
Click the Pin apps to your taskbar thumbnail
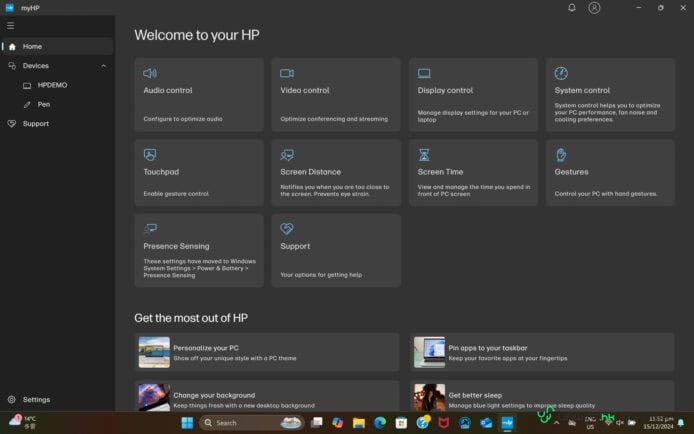point(429,352)
